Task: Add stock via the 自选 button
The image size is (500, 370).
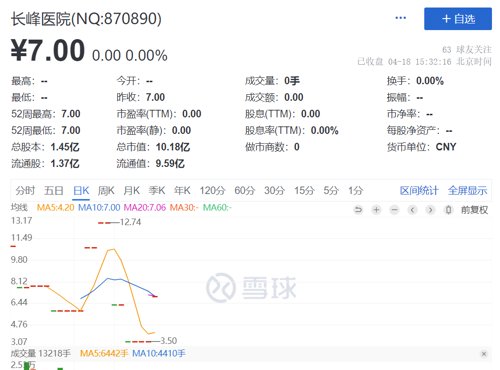Action: (x=458, y=19)
